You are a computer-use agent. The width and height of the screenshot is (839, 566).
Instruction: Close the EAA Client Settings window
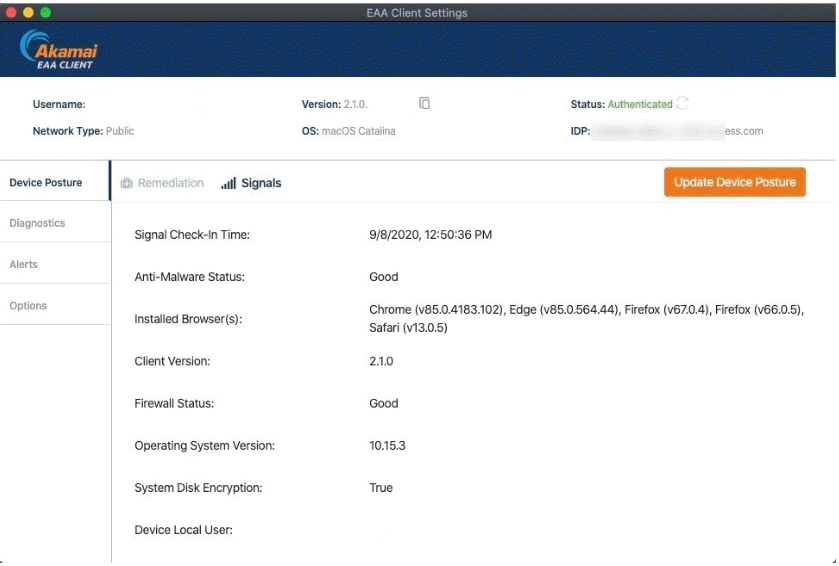(x=12, y=13)
